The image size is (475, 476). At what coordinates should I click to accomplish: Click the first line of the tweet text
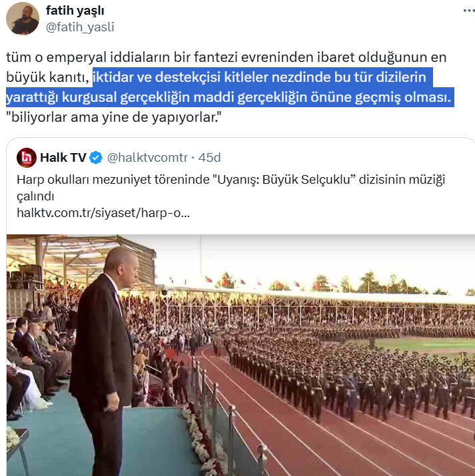pyautogui.click(x=227, y=57)
